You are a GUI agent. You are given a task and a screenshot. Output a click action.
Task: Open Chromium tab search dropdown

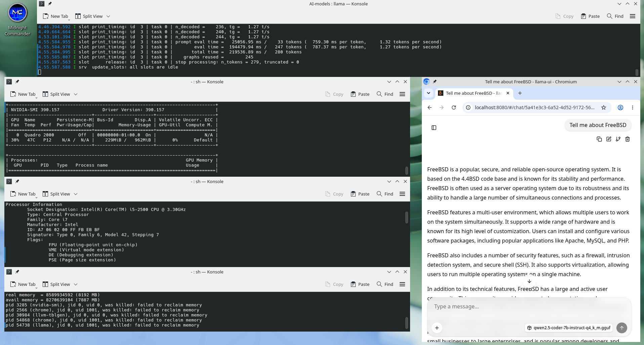point(429,93)
